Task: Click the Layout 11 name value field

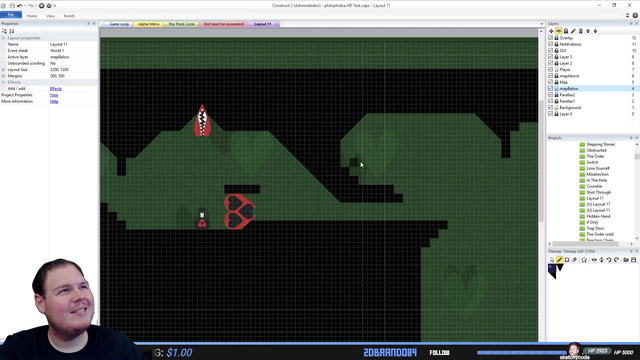Action: [x=73, y=44]
